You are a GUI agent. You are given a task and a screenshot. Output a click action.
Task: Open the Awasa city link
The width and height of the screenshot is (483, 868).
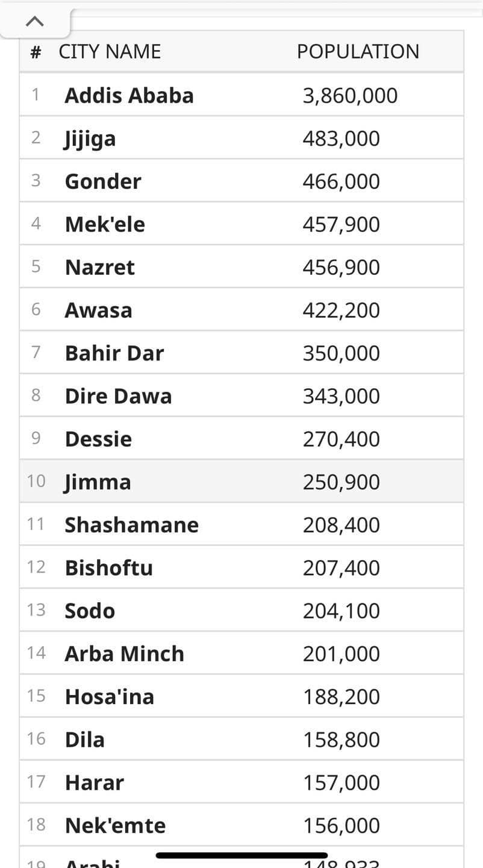tap(98, 310)
